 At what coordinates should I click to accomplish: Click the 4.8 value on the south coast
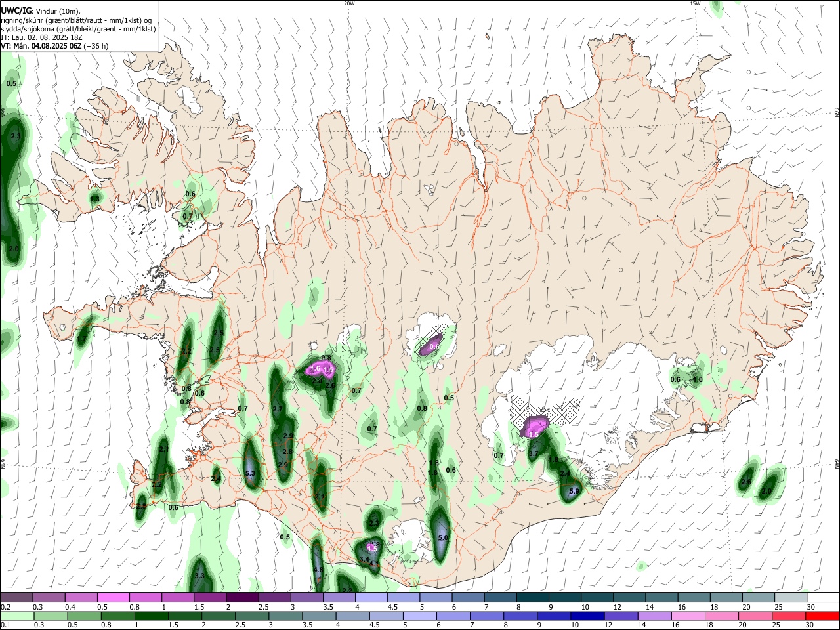(318, 570)
